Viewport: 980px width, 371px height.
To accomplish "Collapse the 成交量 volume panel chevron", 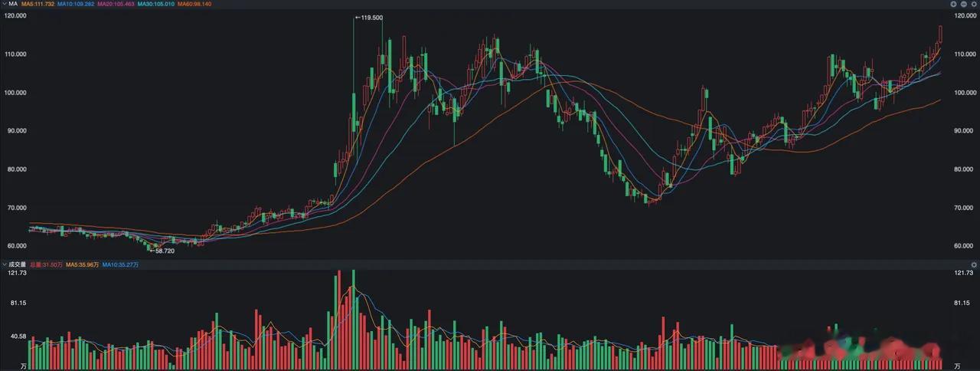I will click(x=4, y=264).
